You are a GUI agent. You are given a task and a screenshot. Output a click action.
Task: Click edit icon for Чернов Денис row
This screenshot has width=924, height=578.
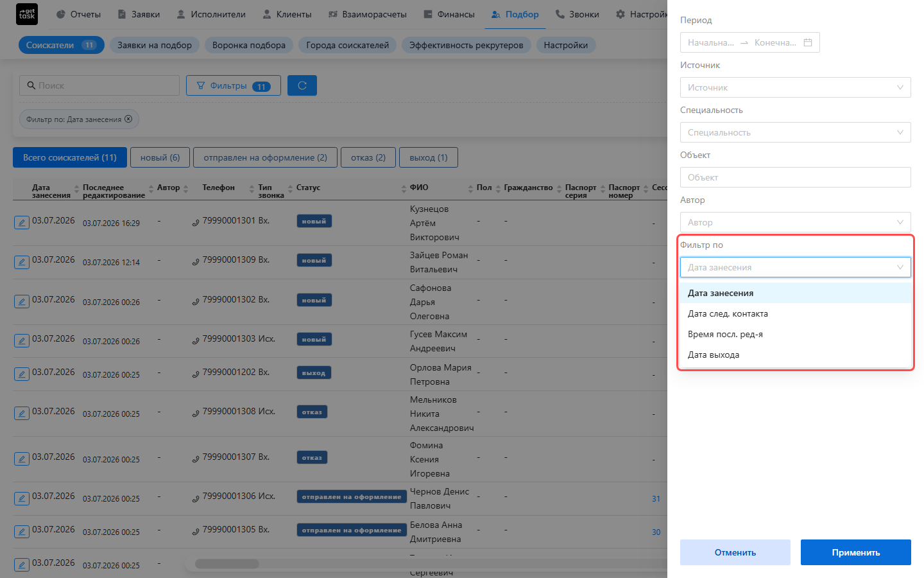click(22, 498)
